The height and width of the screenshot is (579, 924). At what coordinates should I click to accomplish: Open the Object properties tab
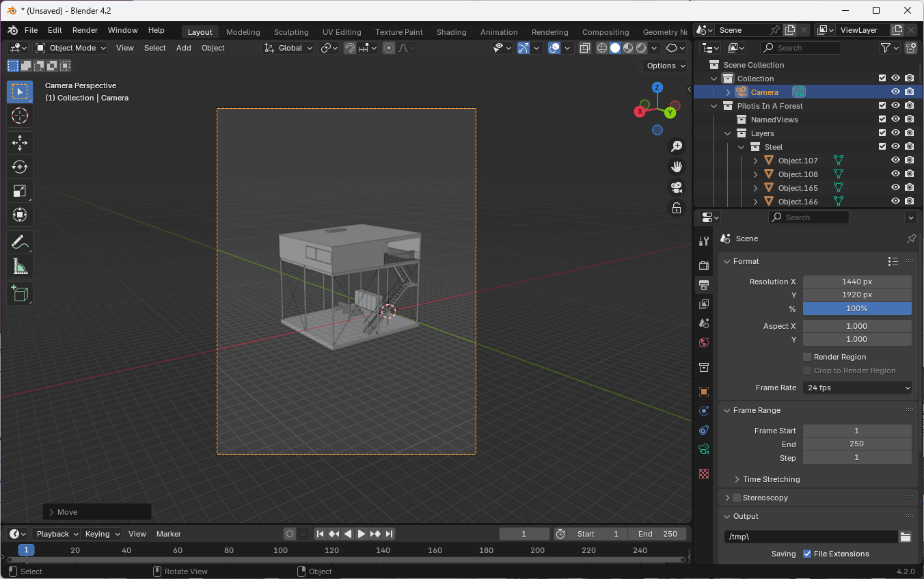click(704, 392)
